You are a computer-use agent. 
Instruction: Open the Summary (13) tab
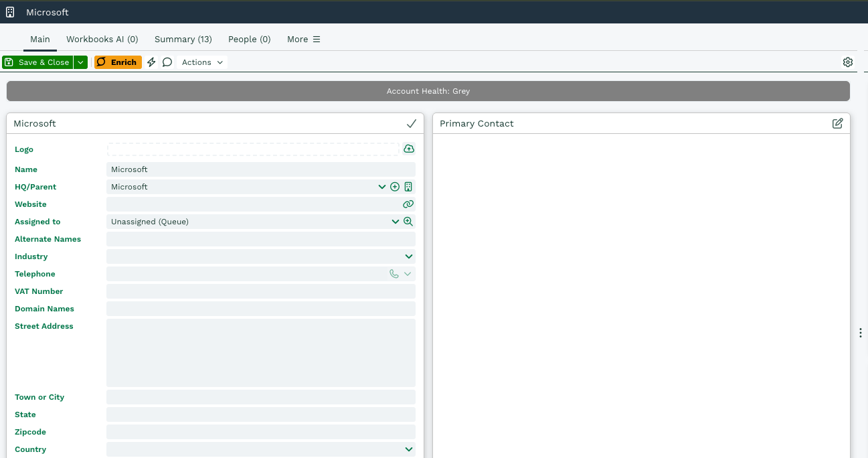pyautogui.click(x=183, y=40)
